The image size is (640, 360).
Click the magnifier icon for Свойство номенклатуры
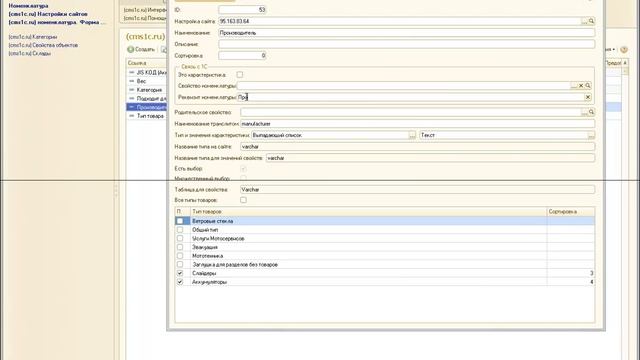point(588,86)
